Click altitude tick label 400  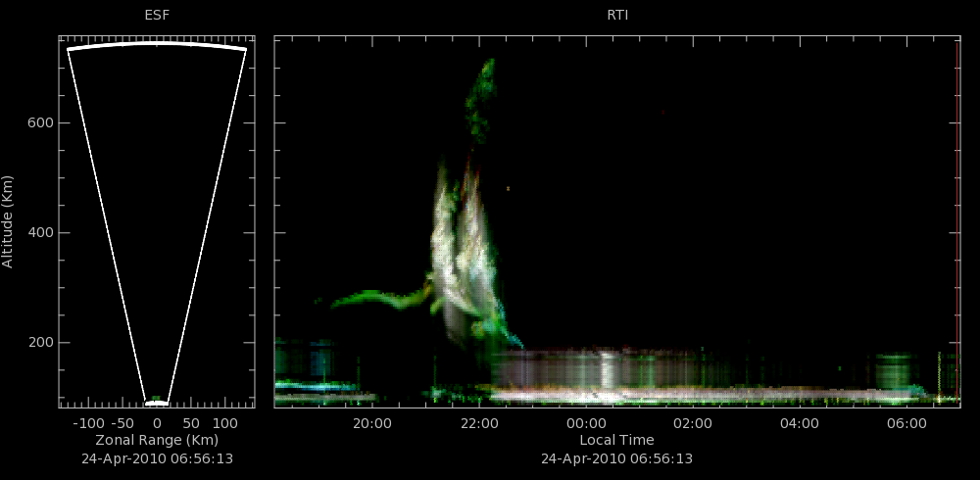[x=40, y=232]
